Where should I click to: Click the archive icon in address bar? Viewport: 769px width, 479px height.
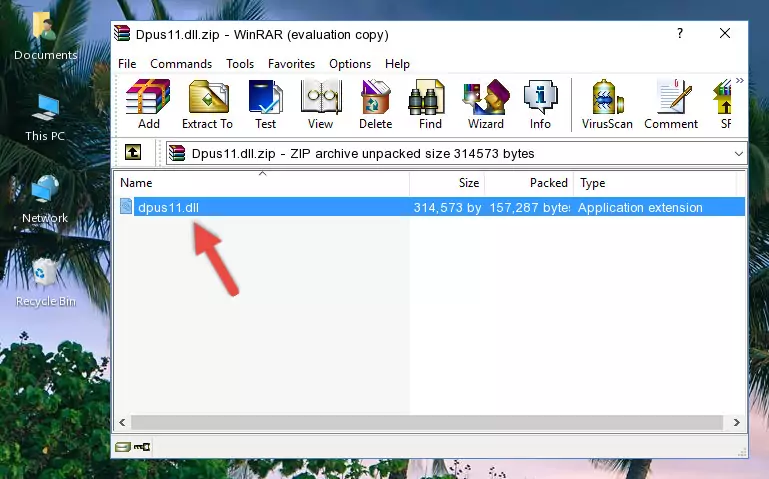point(177,153)
